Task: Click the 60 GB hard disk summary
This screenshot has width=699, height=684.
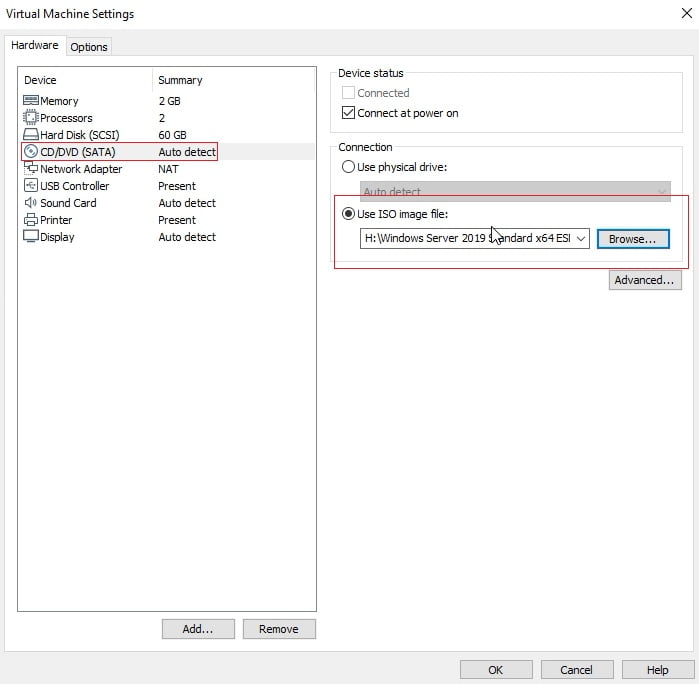Action: click(173, 135)
